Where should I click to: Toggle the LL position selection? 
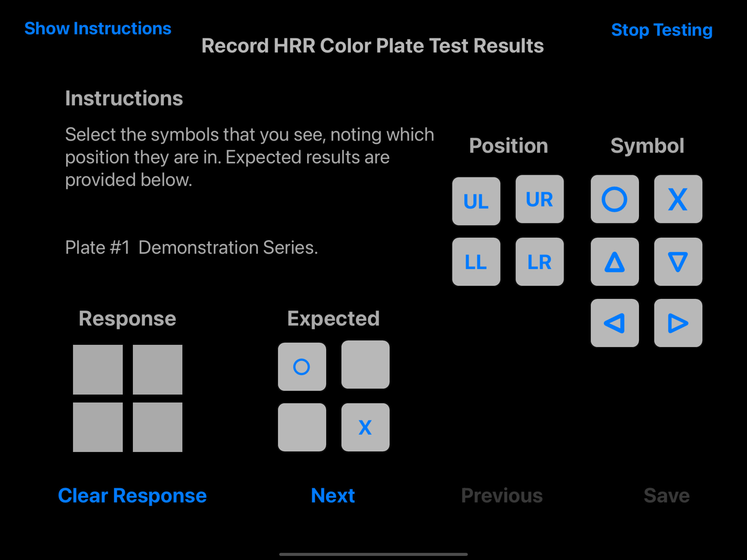476,262
